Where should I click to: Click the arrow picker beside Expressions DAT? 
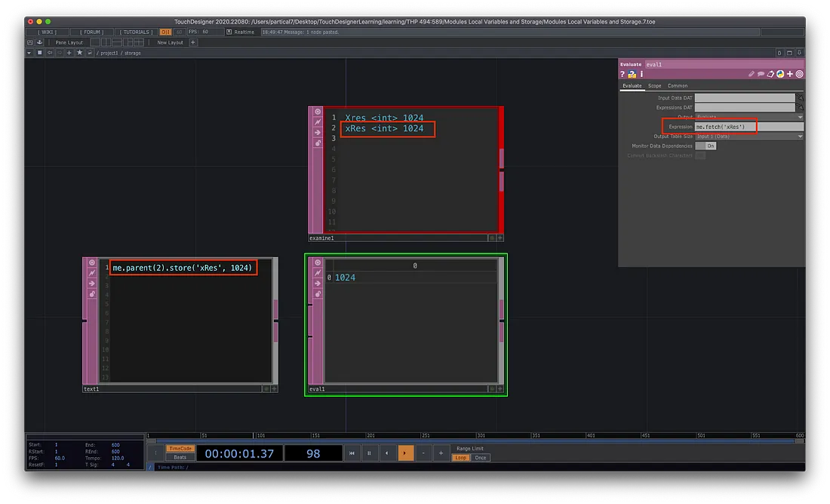800,107
